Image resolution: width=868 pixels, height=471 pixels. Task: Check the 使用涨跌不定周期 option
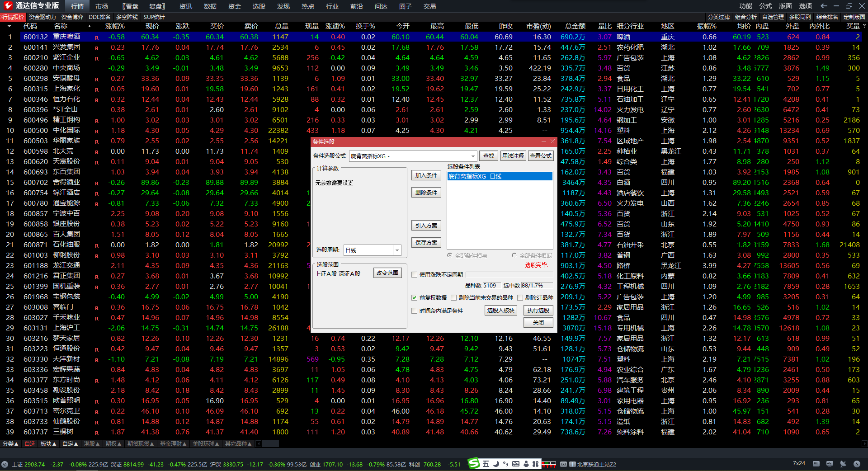click(414, 274)
